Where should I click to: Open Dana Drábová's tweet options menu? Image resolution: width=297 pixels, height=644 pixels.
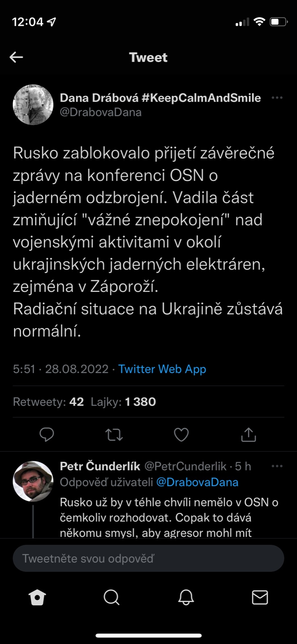(277, 98)
